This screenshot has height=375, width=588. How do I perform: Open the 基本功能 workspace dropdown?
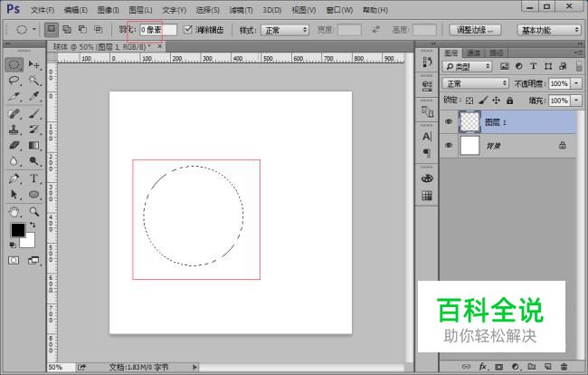click(549, 30)
